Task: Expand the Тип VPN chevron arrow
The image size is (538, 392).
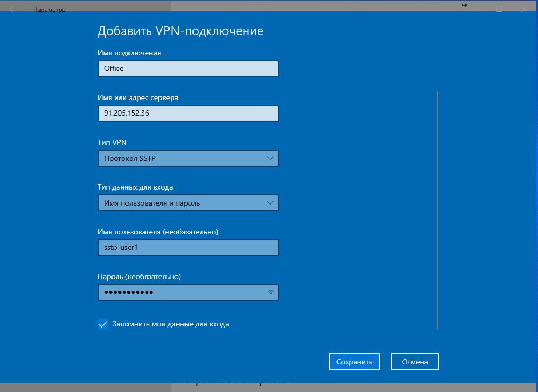Action: (x=270, y=158)
